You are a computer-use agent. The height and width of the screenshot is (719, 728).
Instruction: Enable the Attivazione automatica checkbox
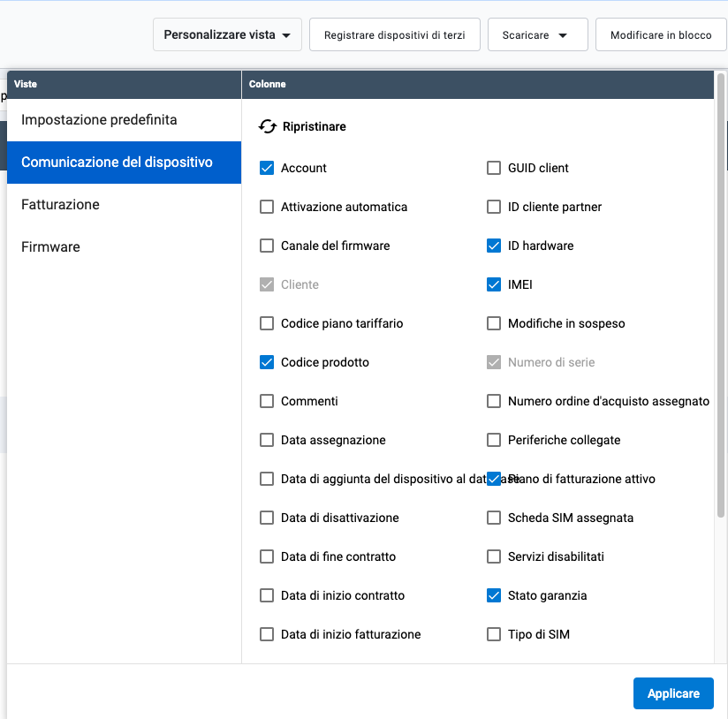(267, 207)
